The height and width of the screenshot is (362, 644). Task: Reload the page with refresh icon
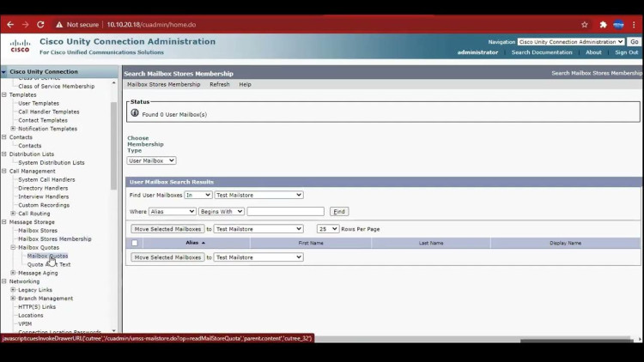40,25
